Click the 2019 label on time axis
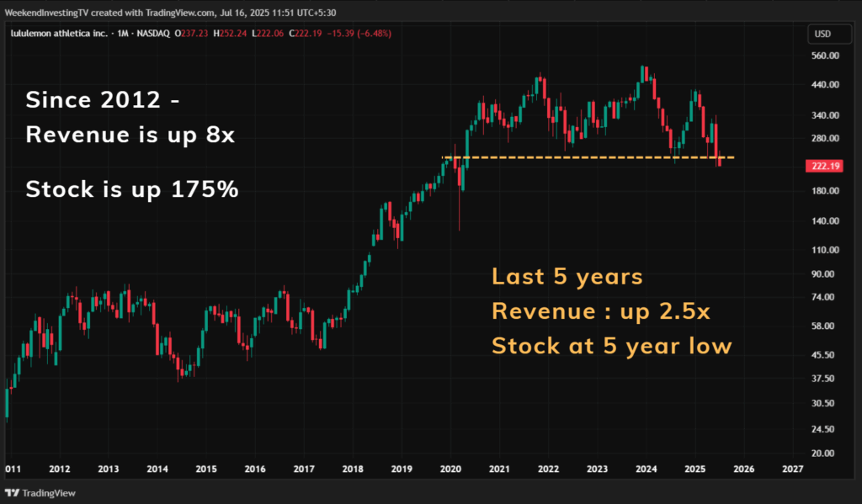This screenshot has height=504, width=862. click(402, 469)
